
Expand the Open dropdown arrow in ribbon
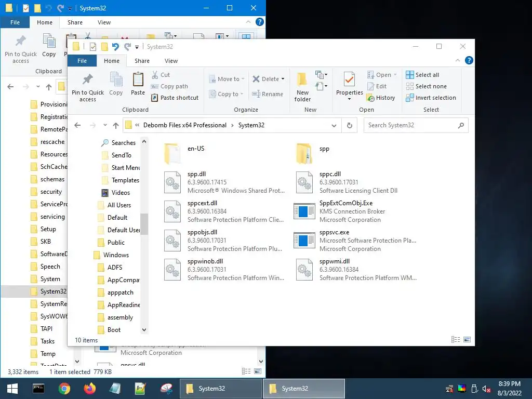tap(395, 75)
